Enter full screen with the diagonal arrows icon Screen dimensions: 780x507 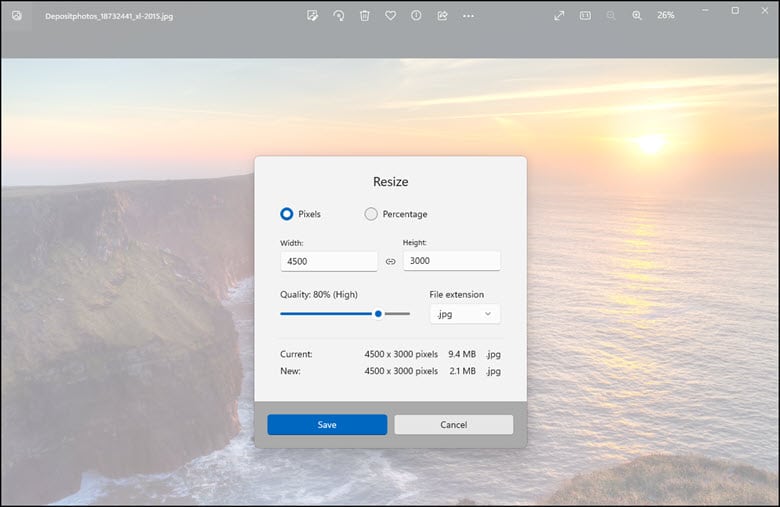[559, 15]
